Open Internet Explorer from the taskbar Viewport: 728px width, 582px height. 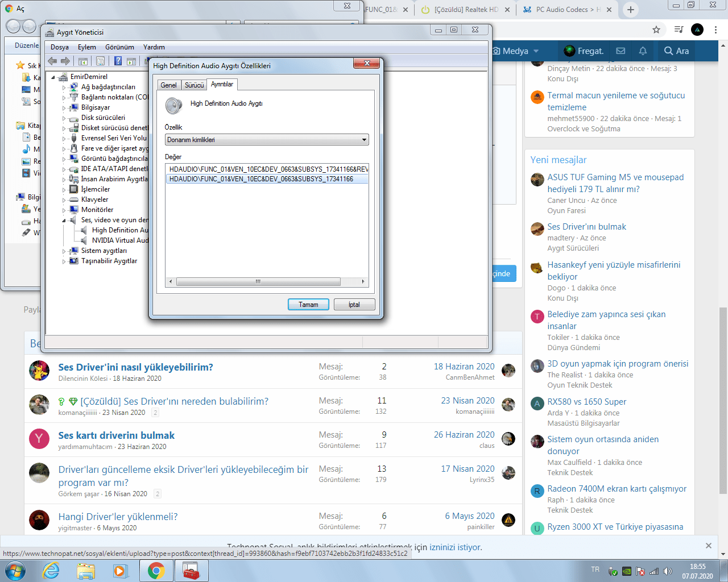(51, 571)
